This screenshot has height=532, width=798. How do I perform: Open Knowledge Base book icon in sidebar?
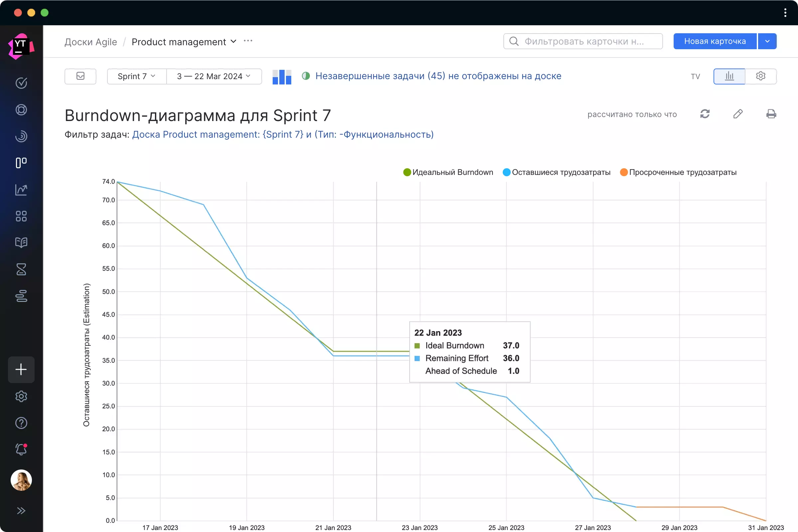[21, 243]
